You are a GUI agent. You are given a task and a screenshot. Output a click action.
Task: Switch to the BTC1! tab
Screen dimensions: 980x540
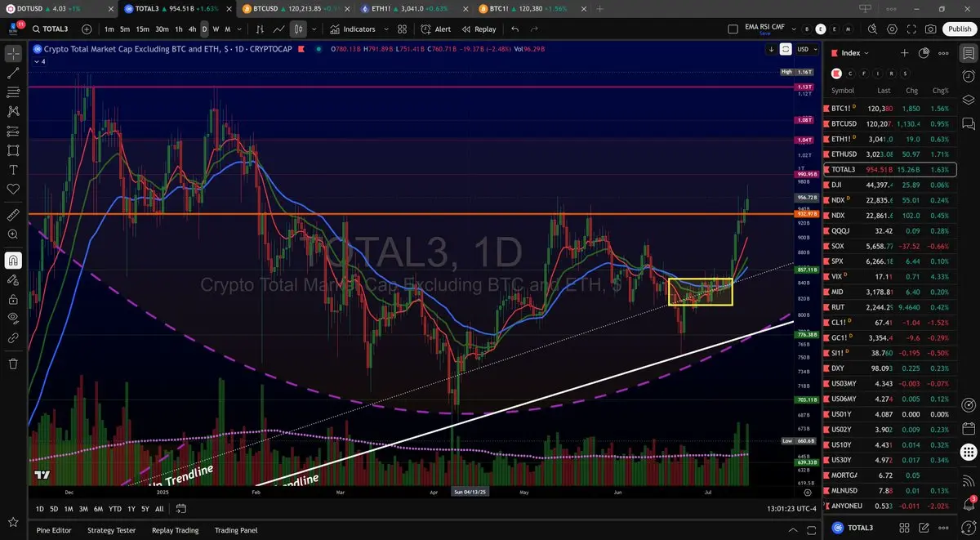click(531, 8)
